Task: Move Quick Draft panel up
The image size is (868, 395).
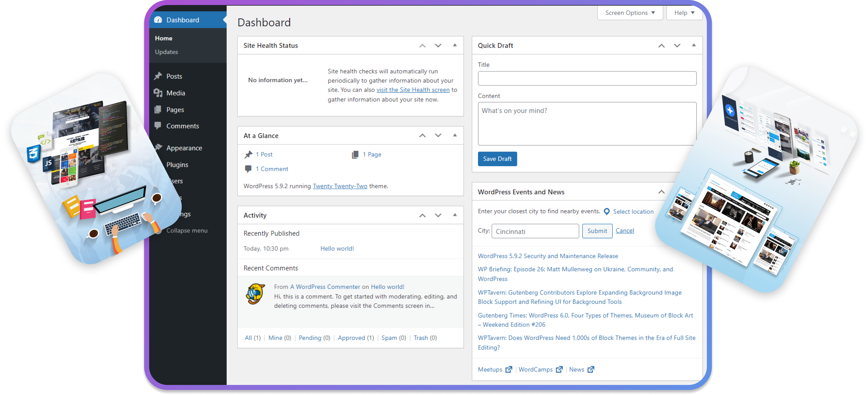Action: click(662, 45)
